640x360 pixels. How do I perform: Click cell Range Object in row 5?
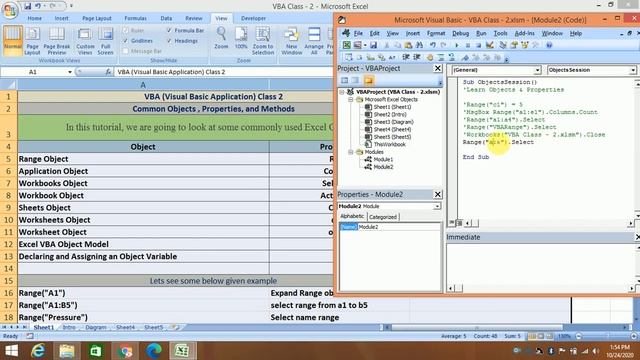pyautogui.click(x=143, y=159)
